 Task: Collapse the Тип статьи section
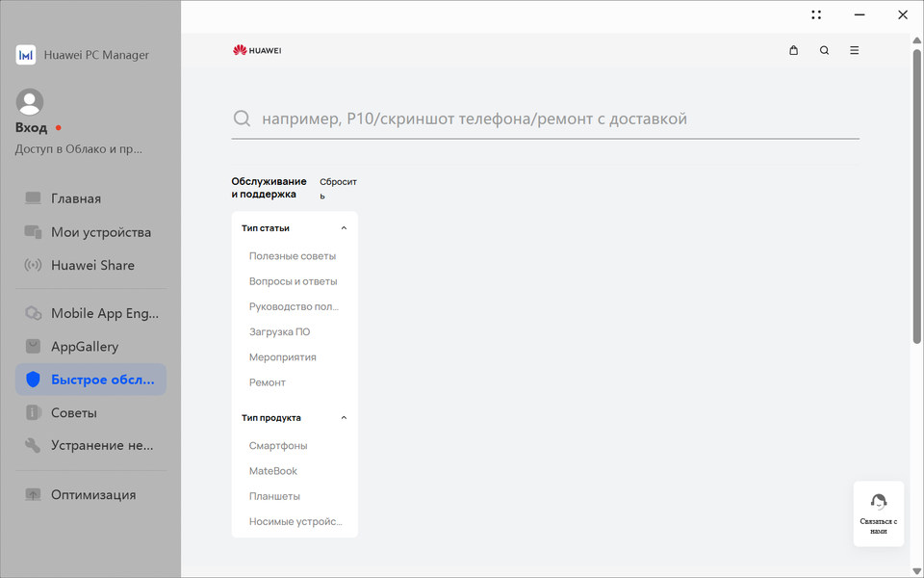(x=344, y=228)
